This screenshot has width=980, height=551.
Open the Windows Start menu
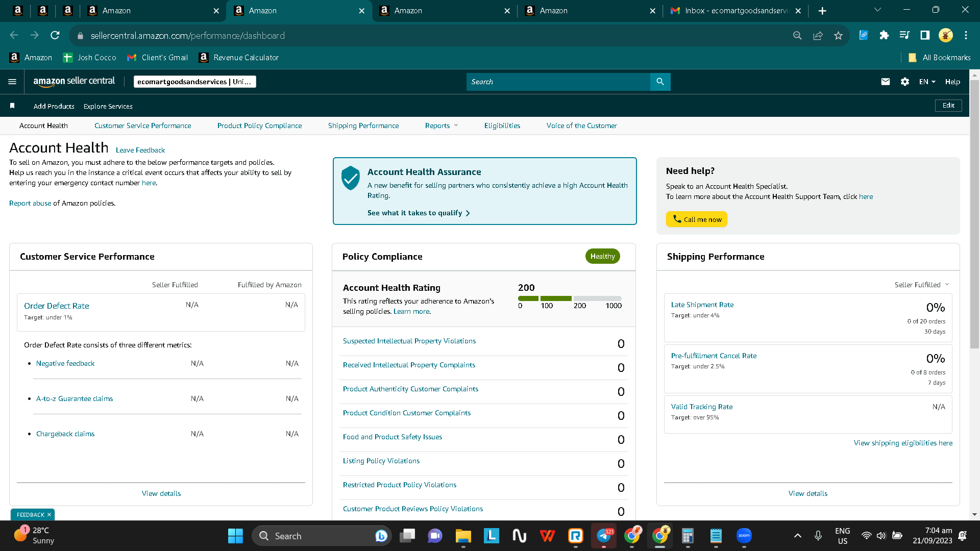pos(235,536)
